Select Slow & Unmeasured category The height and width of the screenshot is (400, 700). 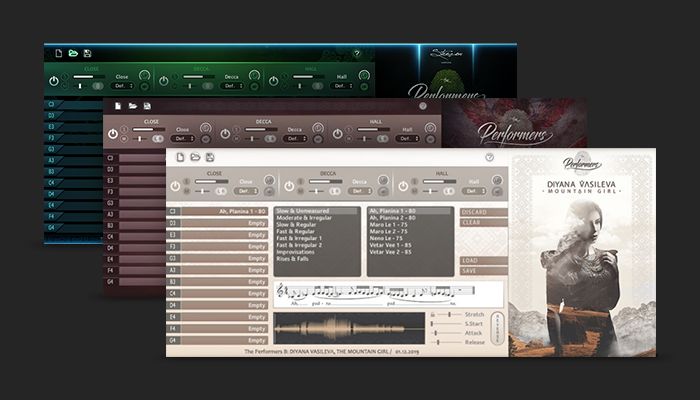[317, 211]
